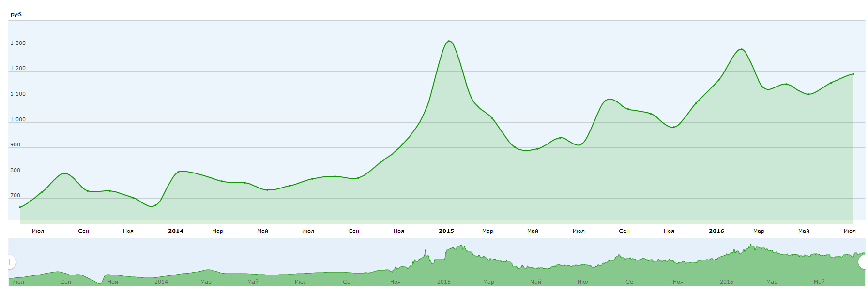Image resolution: width=868 pixels, height=289 pixels.
Task: Click the 700 y-axis label
Action: [x=15, y=196]
